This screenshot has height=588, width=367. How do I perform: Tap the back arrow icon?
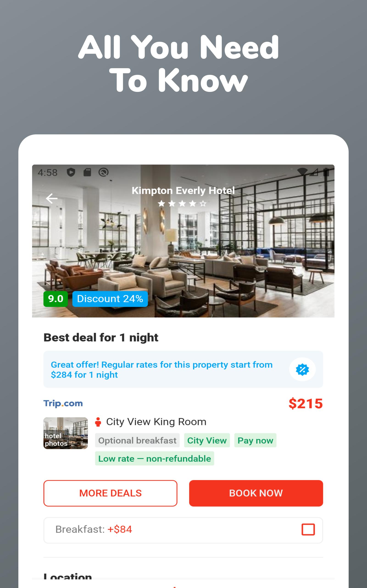pos(52,198)
